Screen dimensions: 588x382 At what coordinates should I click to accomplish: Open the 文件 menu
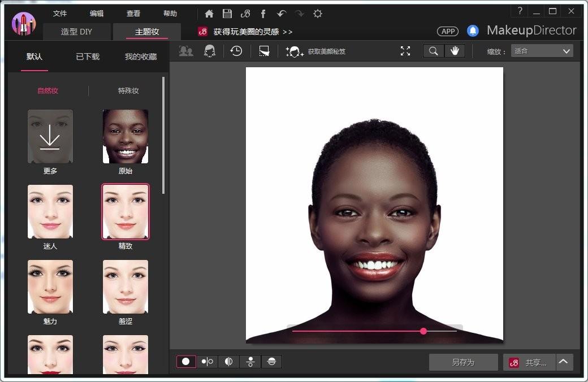click(x=60, y=14)
